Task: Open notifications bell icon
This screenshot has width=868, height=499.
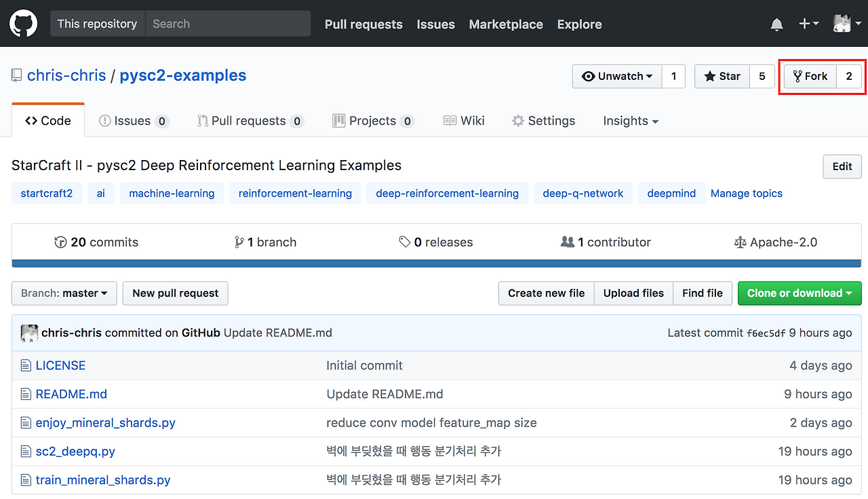Action: [x=777, y=24]
